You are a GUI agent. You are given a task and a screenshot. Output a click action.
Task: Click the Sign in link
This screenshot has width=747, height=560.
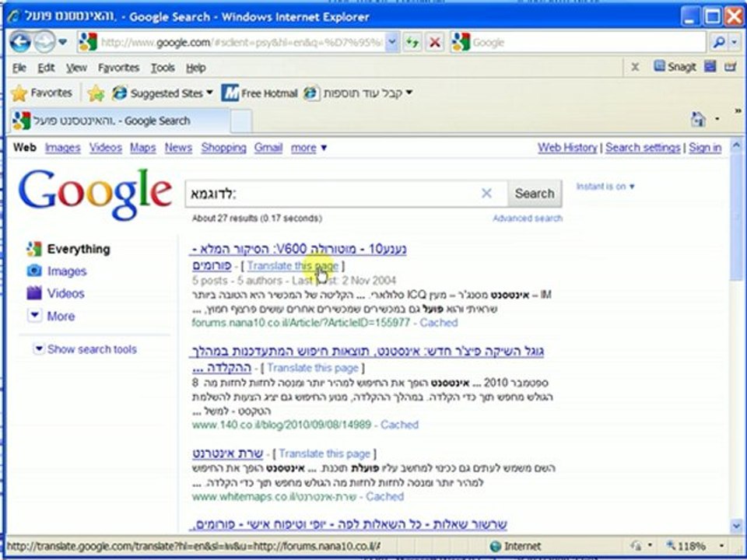705,148
